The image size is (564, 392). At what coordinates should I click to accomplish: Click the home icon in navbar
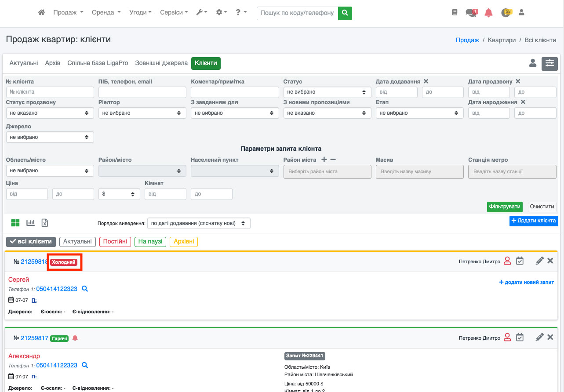click(42, 13)
